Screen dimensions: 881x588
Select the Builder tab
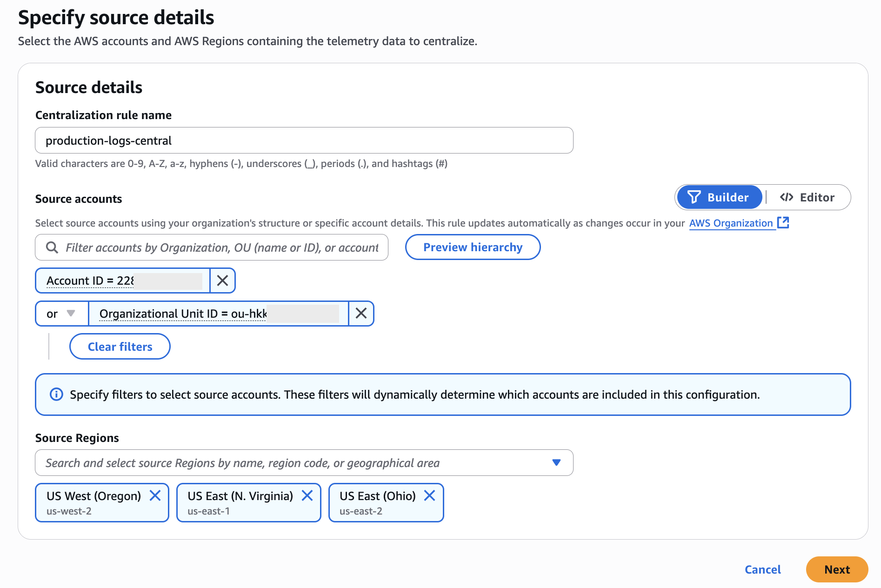[x=719, y=197]
